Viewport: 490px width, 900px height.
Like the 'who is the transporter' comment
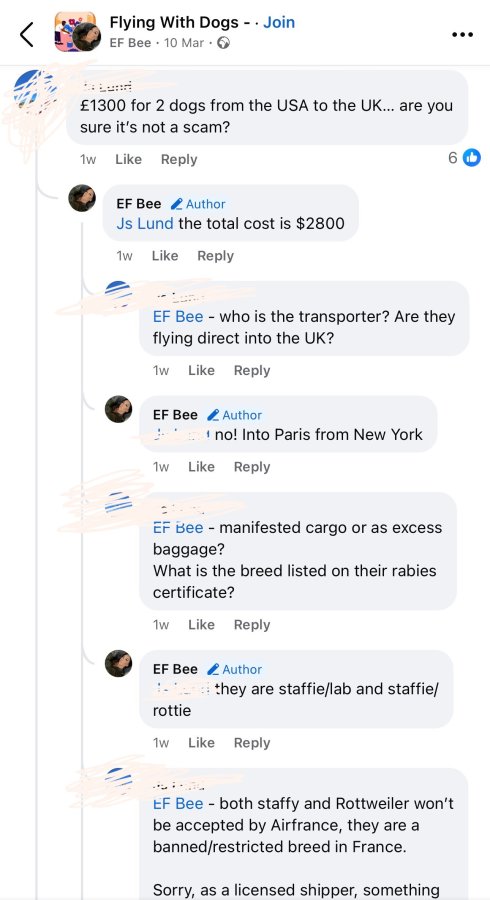tap(201, 371)
